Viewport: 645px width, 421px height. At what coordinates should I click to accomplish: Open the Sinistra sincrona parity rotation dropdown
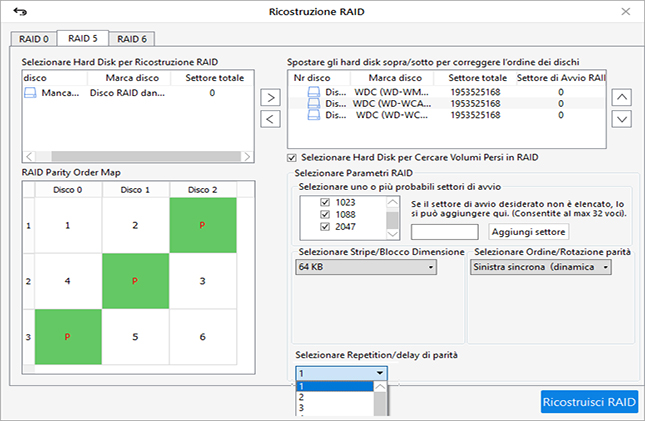pos(541,267)
